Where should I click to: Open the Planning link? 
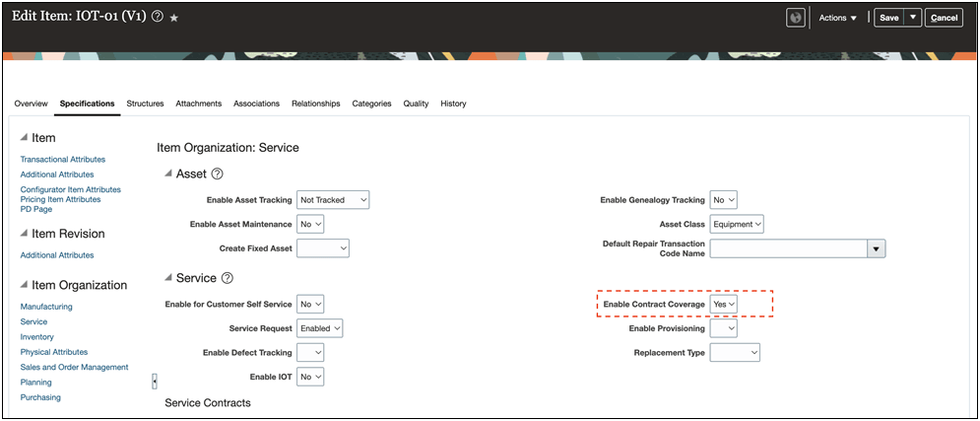[35, 383]
